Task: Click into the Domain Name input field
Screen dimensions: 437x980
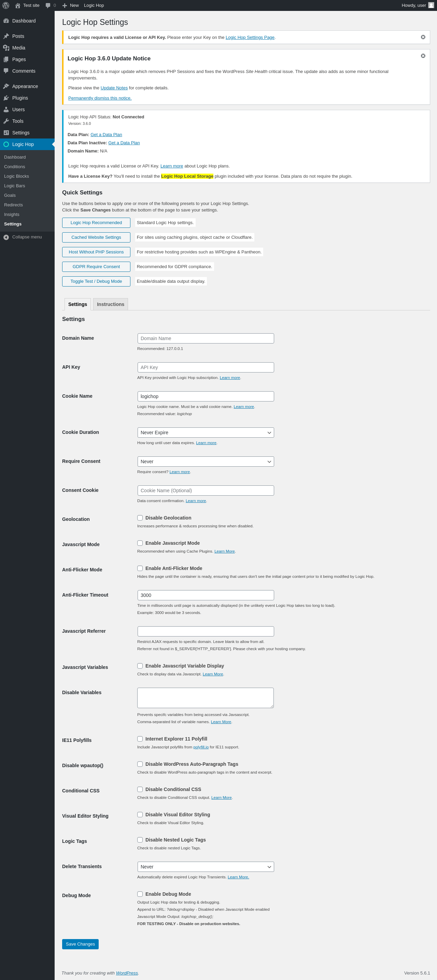Action: [x=206, y=338]
